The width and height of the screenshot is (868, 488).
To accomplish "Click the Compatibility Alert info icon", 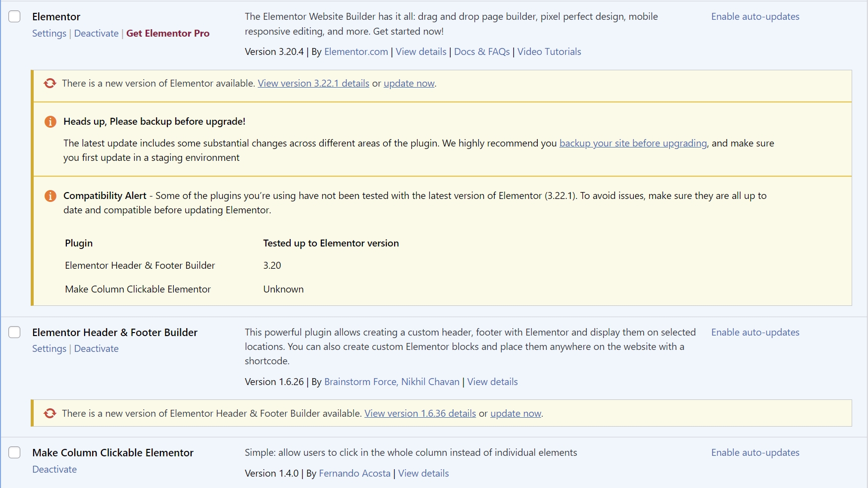I will pos(51,196).
